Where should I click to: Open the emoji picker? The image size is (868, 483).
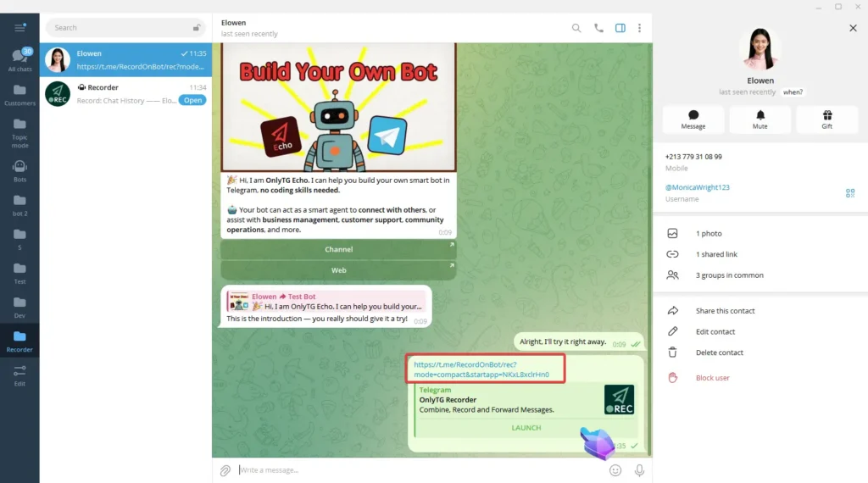pos(615,470)
